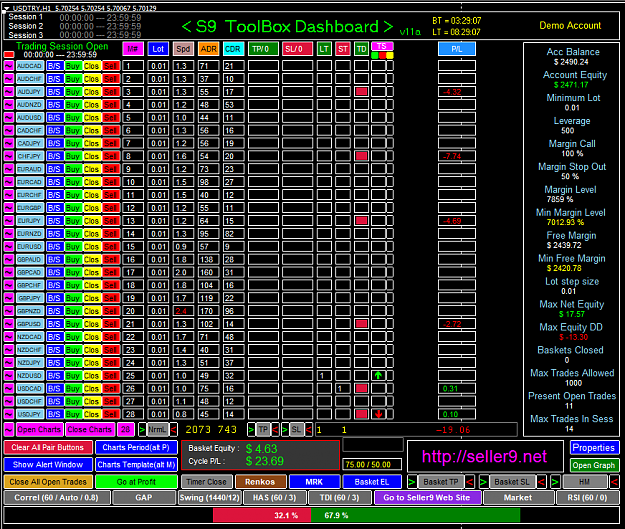The width and height of the screenshot is (625, 529).
Task: Click the TP field in the GBPUSD row
Action: click(x=263, y=324)
